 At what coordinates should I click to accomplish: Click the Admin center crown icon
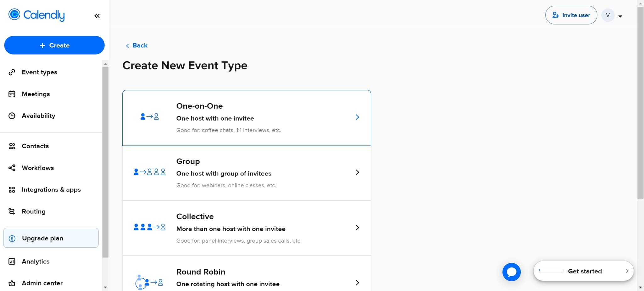(x=12, y=283)
